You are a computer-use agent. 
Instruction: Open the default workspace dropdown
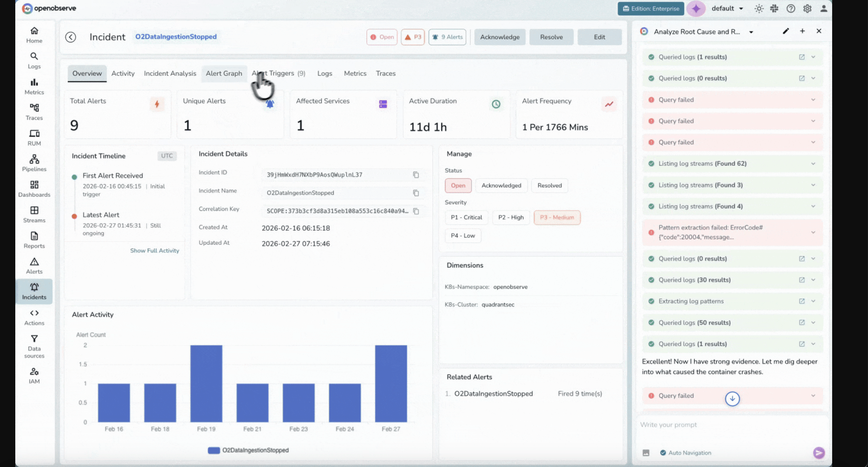click(x=728, y=9)
